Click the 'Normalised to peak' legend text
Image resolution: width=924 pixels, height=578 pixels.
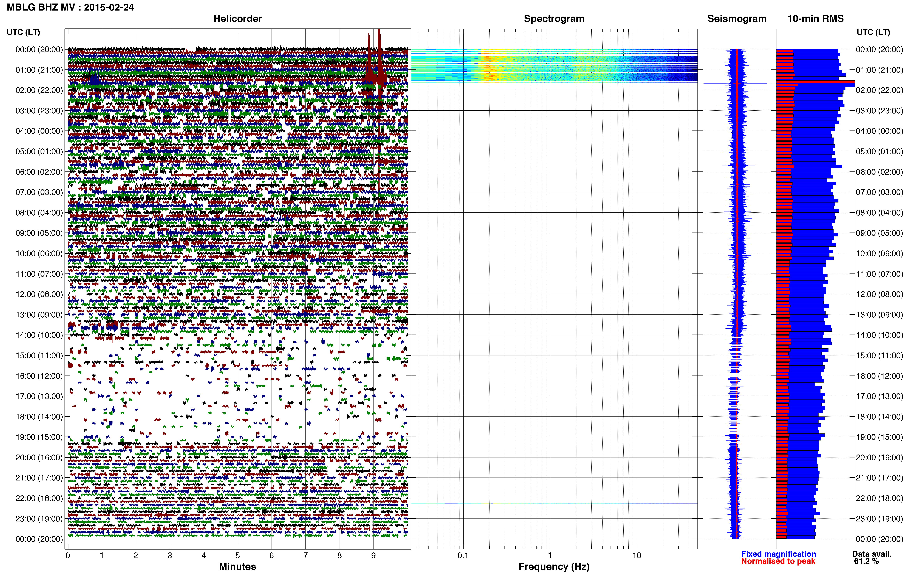(x=778, y=561)
